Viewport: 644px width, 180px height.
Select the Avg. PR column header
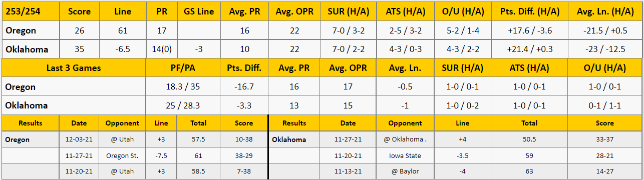pos(244,11)
